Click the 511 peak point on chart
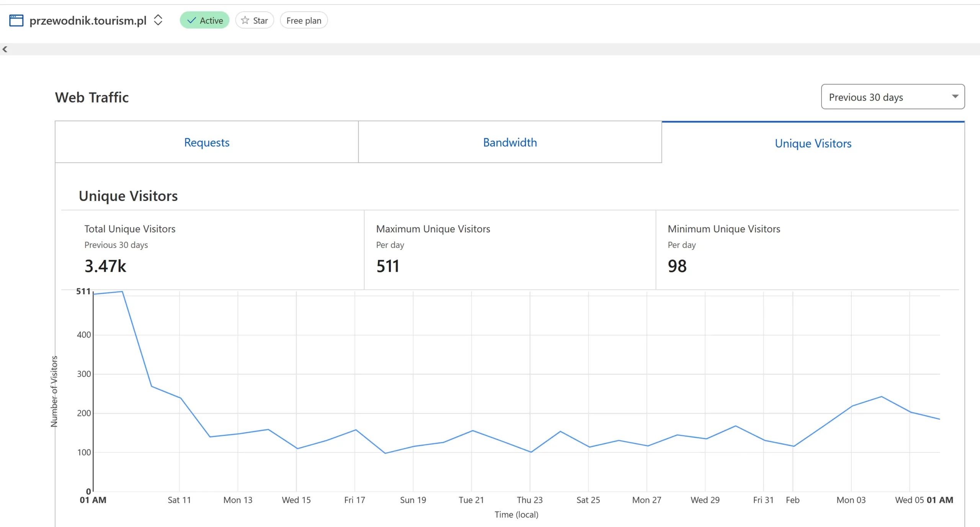Screen dimensions: 980x527 pos(122,292)
